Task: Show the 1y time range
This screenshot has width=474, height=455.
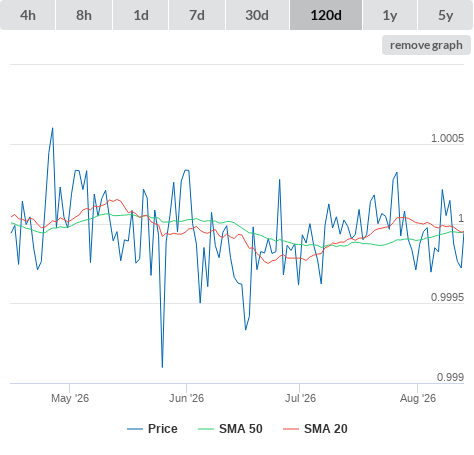Action: tap(390, 15)
